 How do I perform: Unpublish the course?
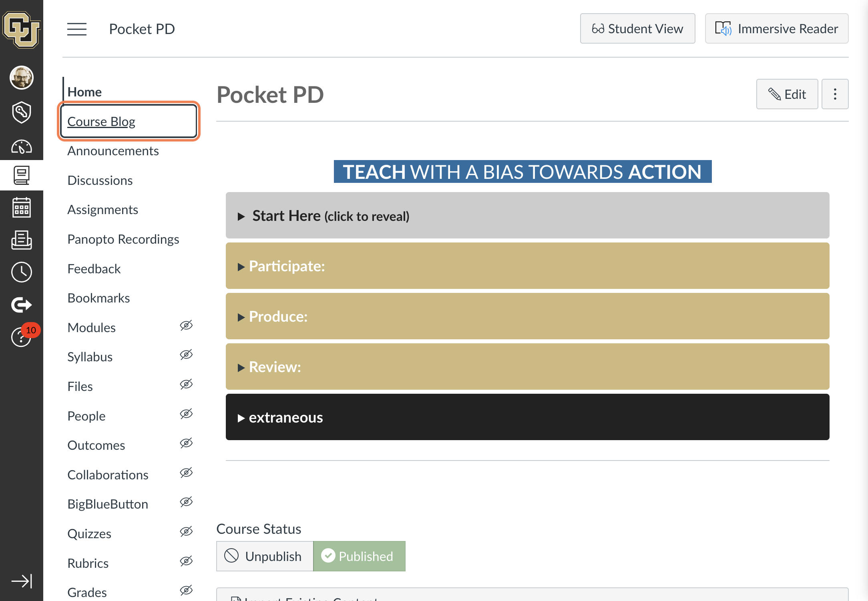click(265, 556)
